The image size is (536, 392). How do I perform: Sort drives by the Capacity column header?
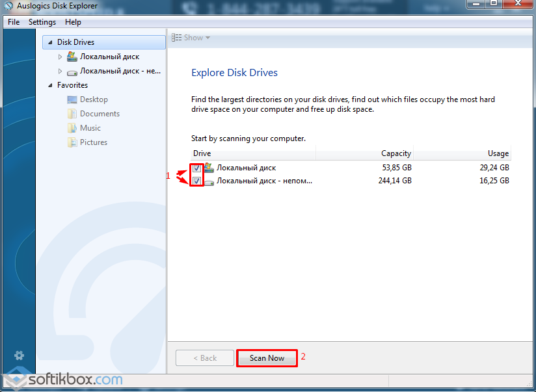pyautogui.click(x=364, y=153)
